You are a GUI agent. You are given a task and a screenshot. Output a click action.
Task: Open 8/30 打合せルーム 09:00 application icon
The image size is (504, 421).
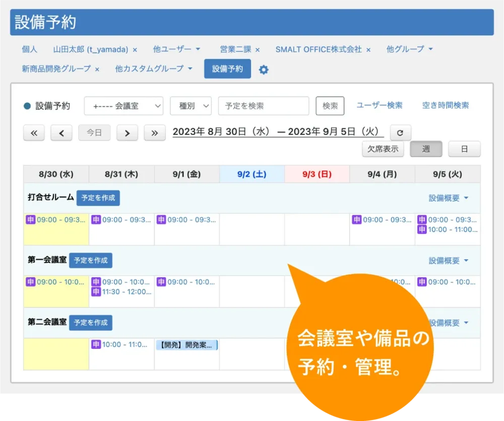(31, 220)
